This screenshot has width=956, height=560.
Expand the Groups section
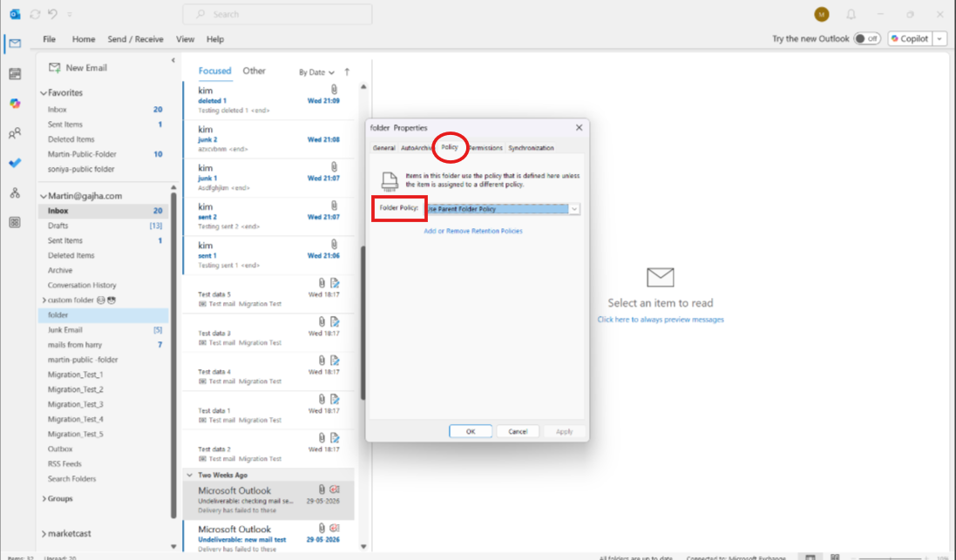[44, 498]
